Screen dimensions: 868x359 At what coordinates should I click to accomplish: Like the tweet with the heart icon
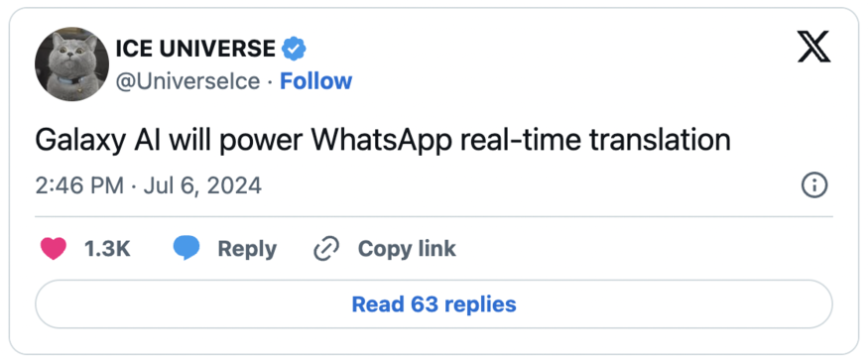pyautogui.click(x=54, y=249)
